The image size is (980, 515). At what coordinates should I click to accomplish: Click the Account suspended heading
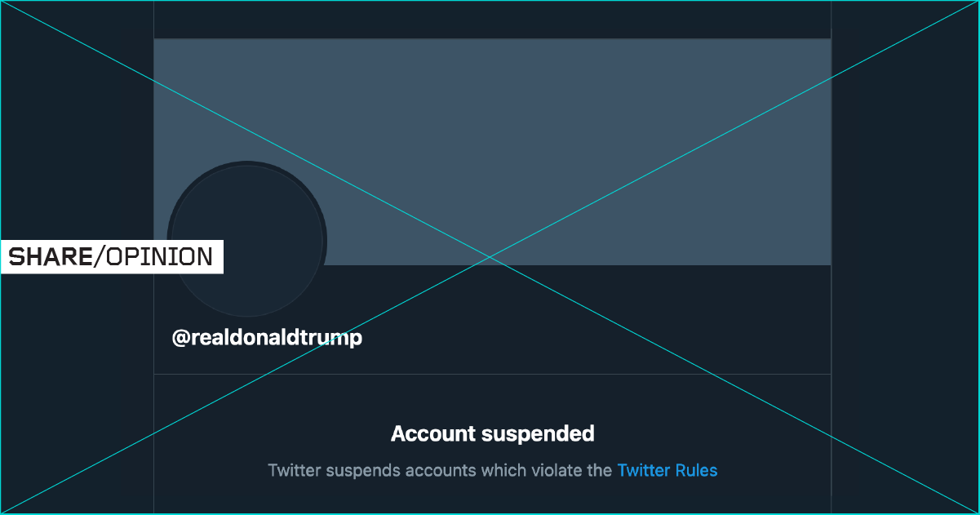click(x=492, y=433)
